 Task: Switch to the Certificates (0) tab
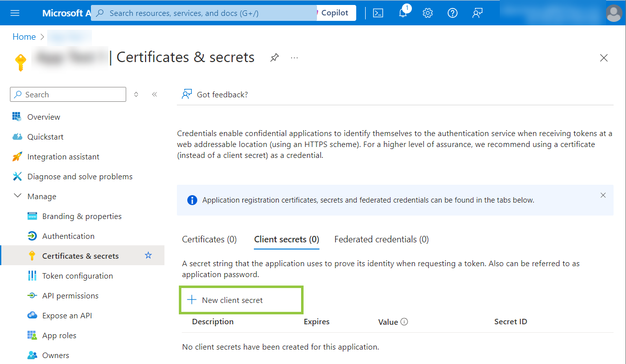pos(209,239)
